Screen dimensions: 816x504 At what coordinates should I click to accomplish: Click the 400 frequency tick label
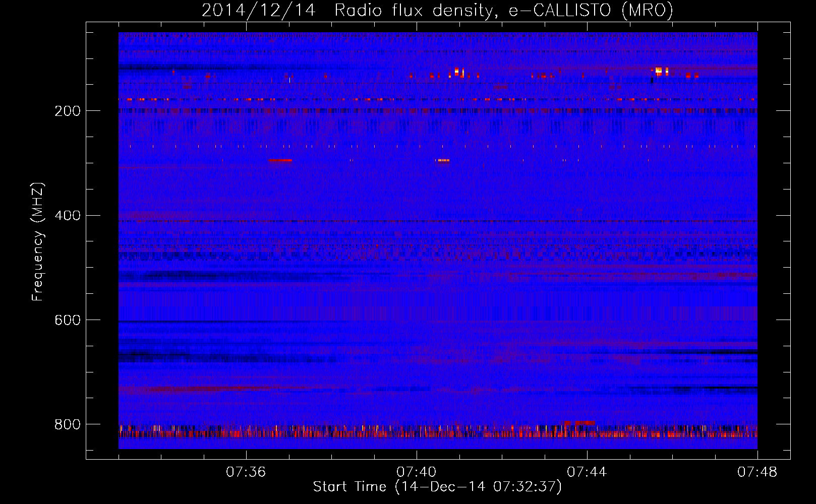(x=68, y=216)
